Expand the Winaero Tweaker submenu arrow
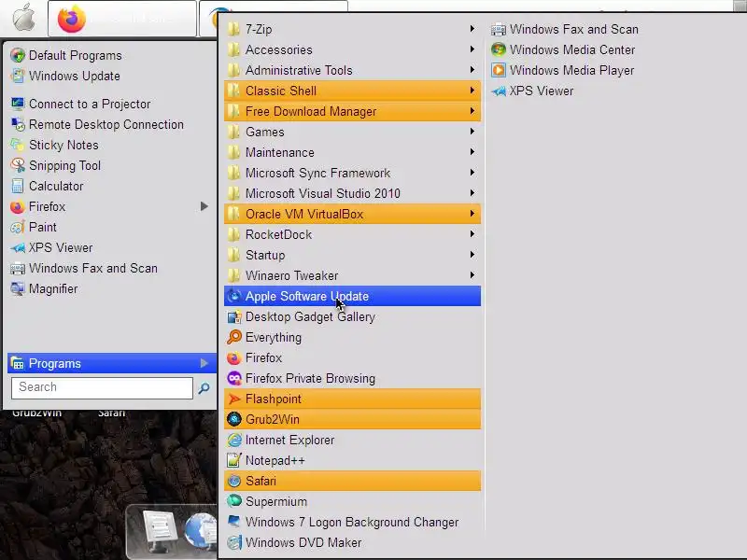747x560 pixels. [x=472, y=274]
